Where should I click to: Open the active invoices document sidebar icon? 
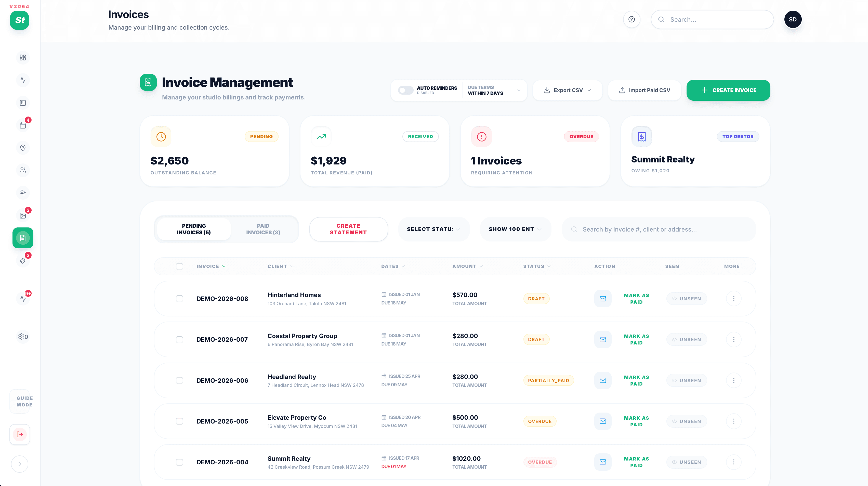coord(23,238)
